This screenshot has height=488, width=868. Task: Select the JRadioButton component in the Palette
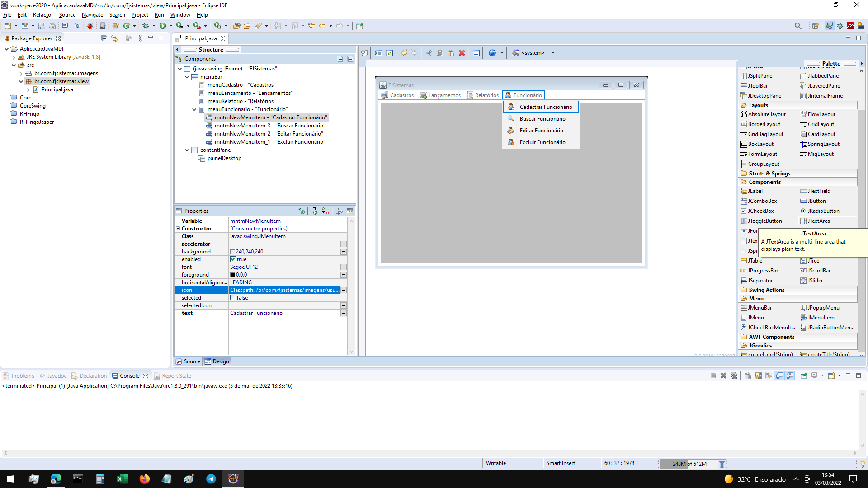[x=820, y=211]
